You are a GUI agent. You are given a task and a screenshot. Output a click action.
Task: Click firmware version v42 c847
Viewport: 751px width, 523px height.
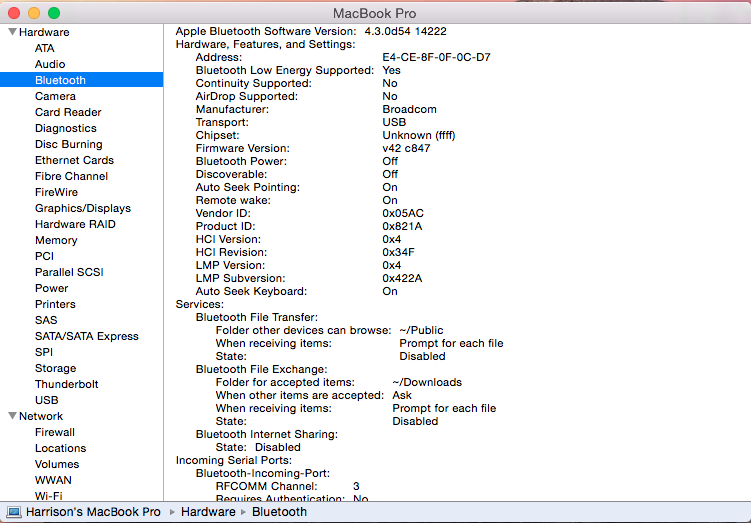(406, 148)
